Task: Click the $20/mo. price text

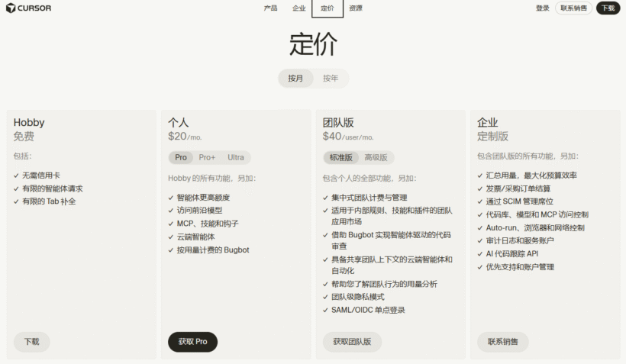Action: pyautogui.click(x=185, y=137)
